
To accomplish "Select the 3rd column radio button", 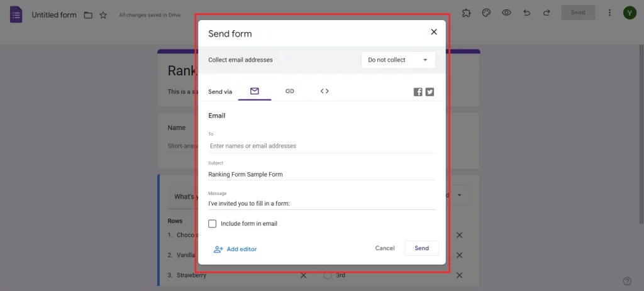I will [327, 275].
